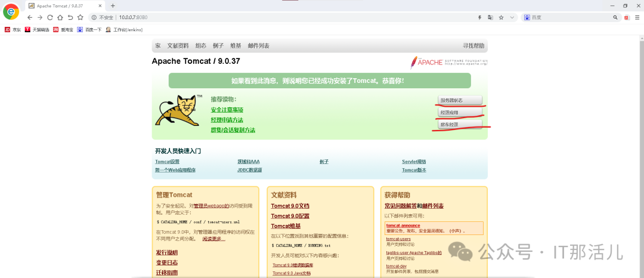Click the translate page icon
The image size is (644, 278).
click(x=490, y=18)
